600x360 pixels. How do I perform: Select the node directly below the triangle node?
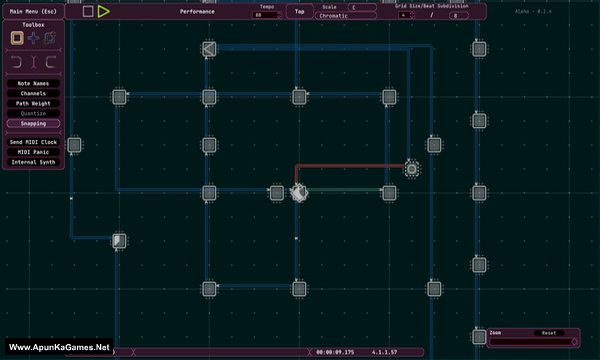209,97
